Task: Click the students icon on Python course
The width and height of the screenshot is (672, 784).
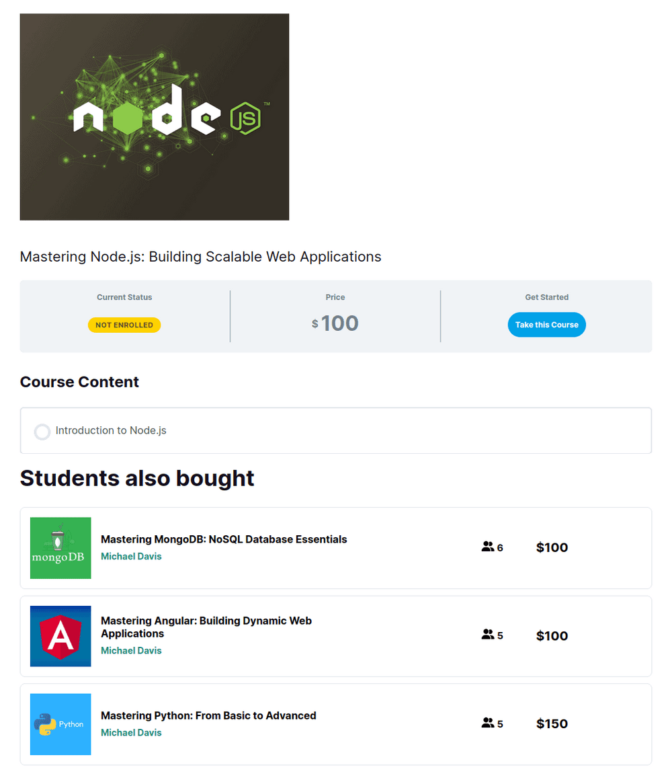Action: point(488,723)
